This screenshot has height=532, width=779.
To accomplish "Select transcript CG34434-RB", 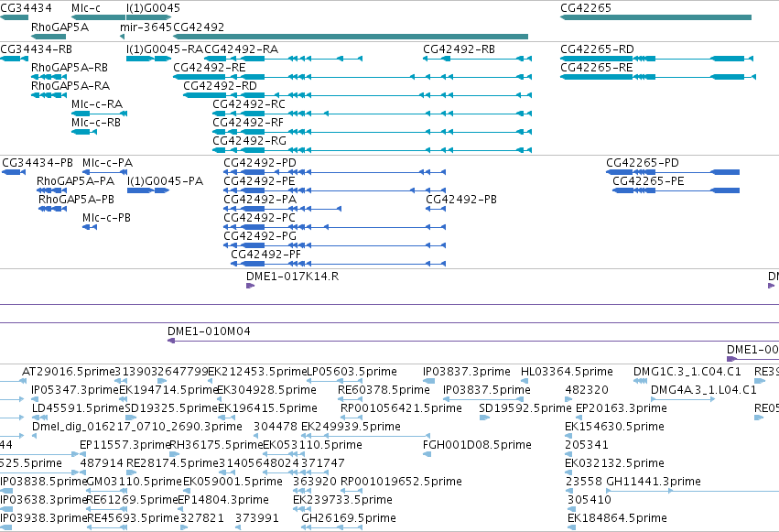I will [14, 59].
